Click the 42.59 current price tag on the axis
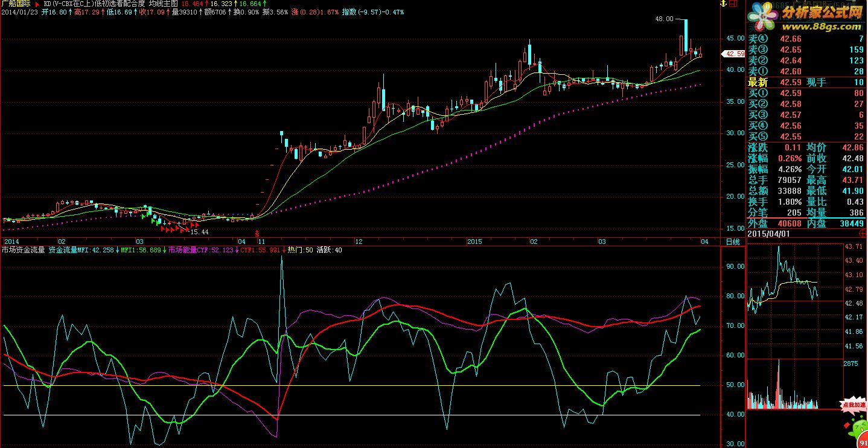868x448 pixels. (733, 54)
